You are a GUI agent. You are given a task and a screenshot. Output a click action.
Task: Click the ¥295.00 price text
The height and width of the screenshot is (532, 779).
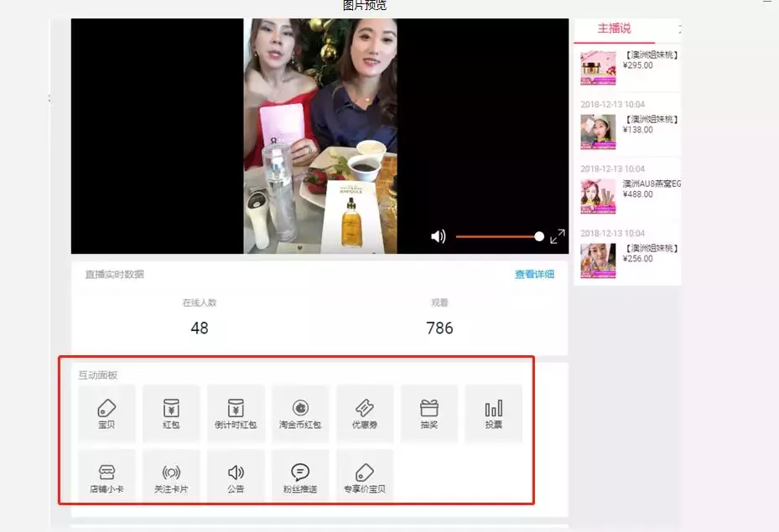click(638, 65)
